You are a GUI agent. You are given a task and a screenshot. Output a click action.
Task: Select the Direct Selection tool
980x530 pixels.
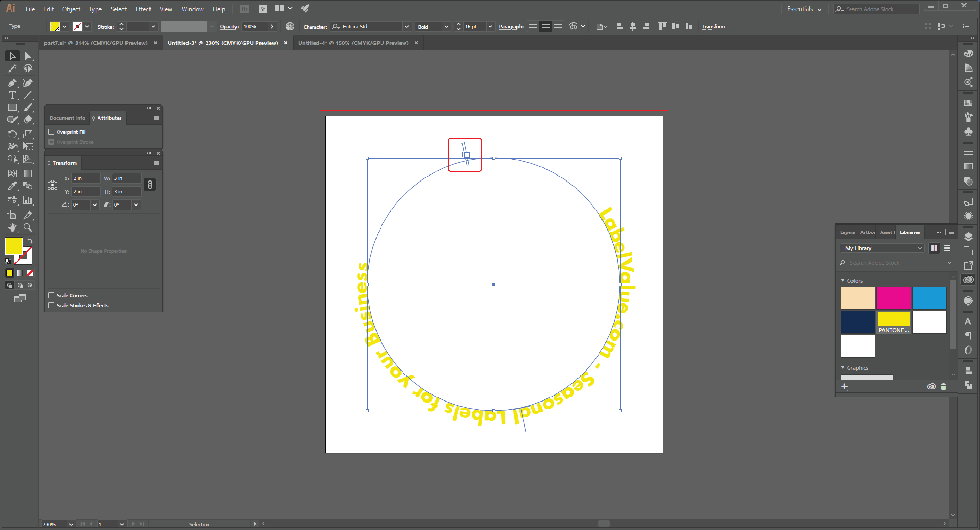pos(28,56)
